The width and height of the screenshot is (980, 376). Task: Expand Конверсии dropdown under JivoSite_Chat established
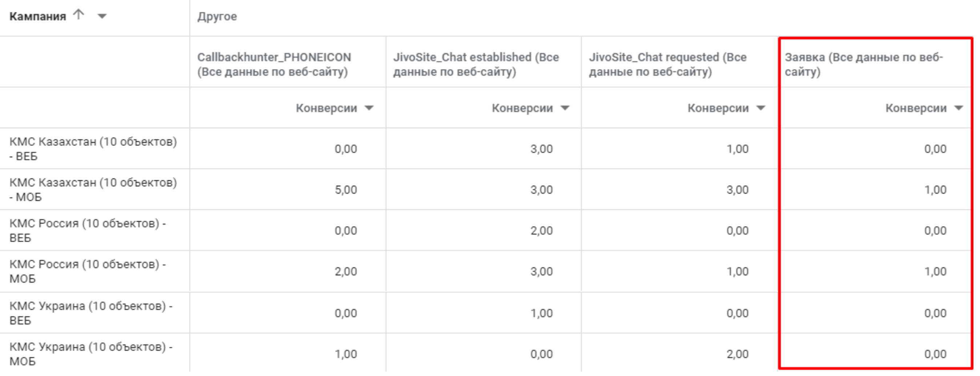tap(565, 109)
